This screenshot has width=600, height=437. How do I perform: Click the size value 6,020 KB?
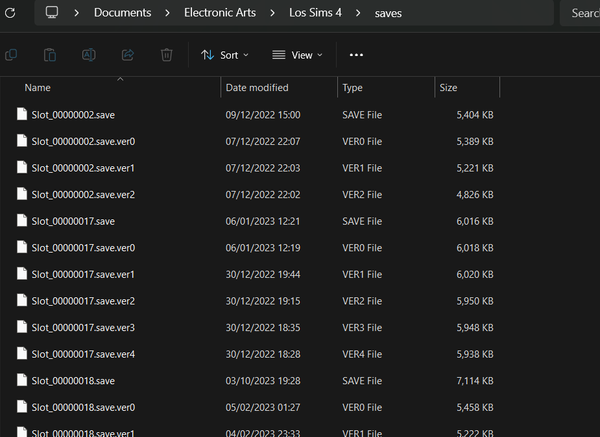[475, 274]
